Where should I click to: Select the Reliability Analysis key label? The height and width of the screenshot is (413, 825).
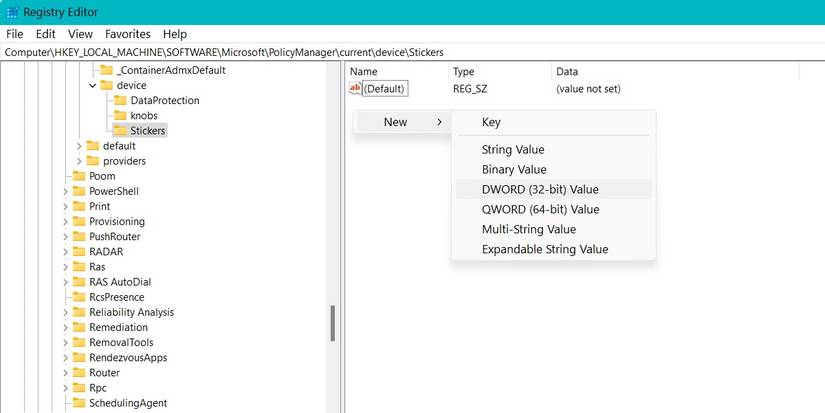pos(132,313)
